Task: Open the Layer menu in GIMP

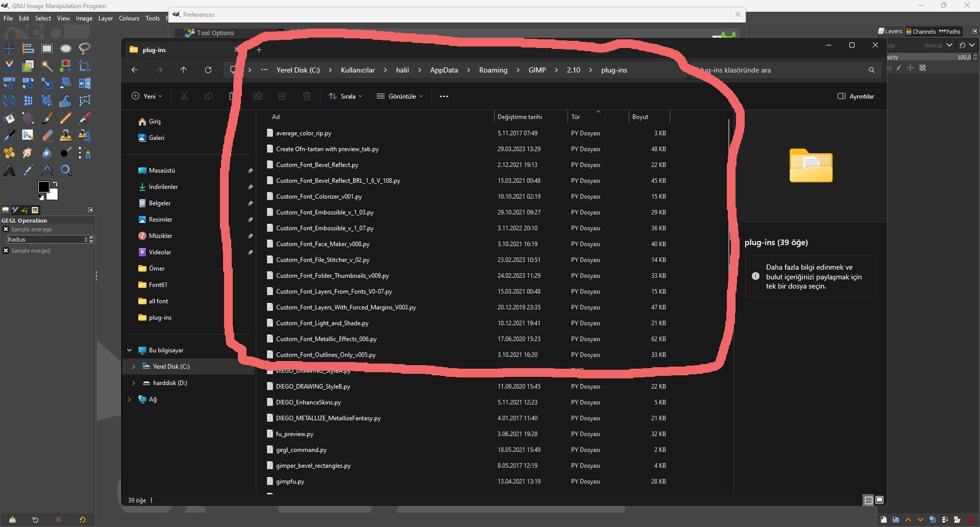Action: 106,18
